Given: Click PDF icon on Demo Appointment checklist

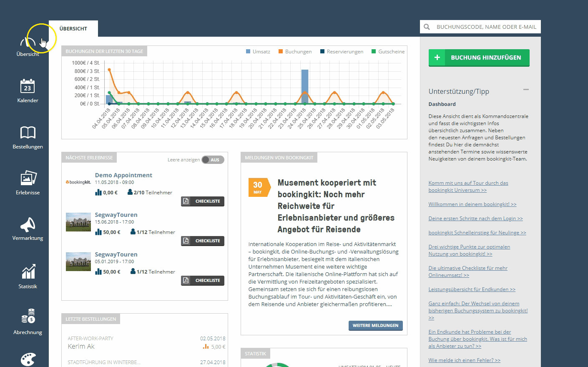Looking at the screenshot, I should coord(186,201).
